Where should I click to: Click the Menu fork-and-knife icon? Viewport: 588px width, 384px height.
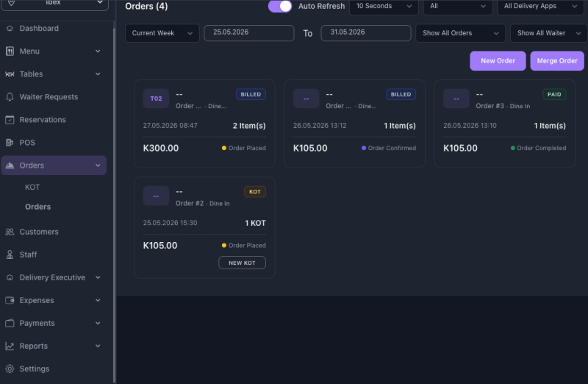(x=10, y=51)
